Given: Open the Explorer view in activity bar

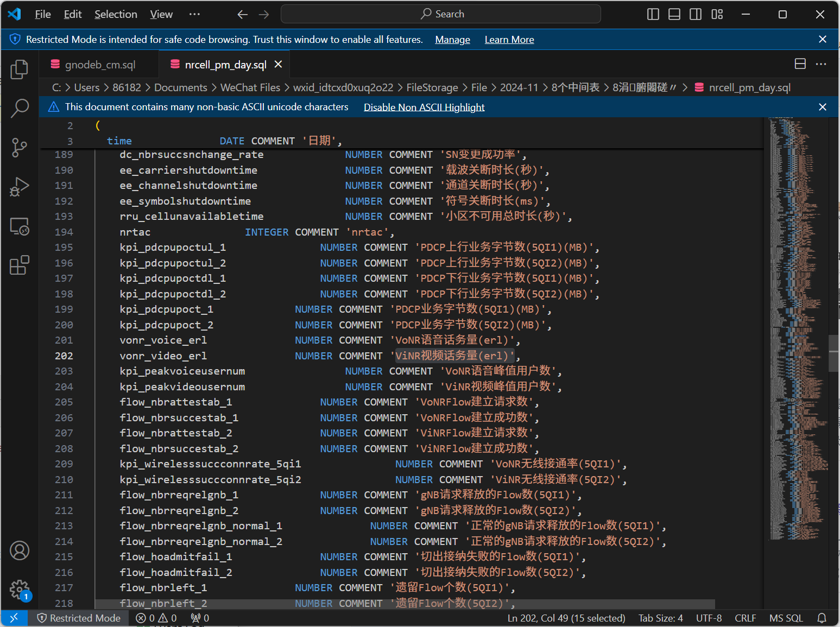Looking at the screenshot, I should (20, 69).
